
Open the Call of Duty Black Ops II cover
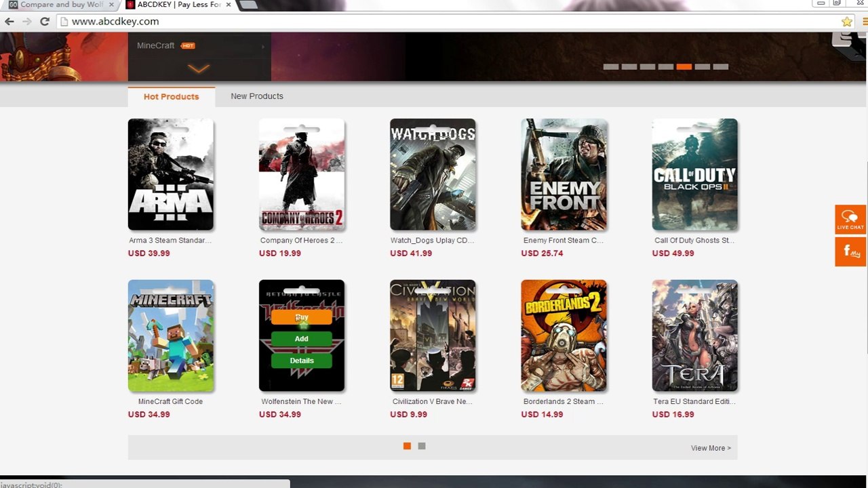click(x=695, y=175)
